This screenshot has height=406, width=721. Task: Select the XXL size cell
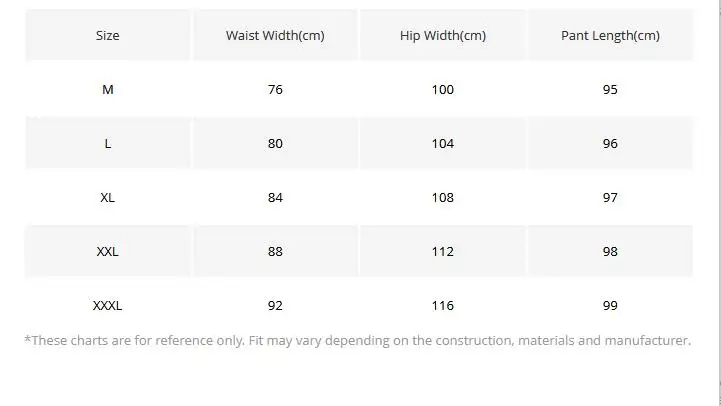[108, 252]
